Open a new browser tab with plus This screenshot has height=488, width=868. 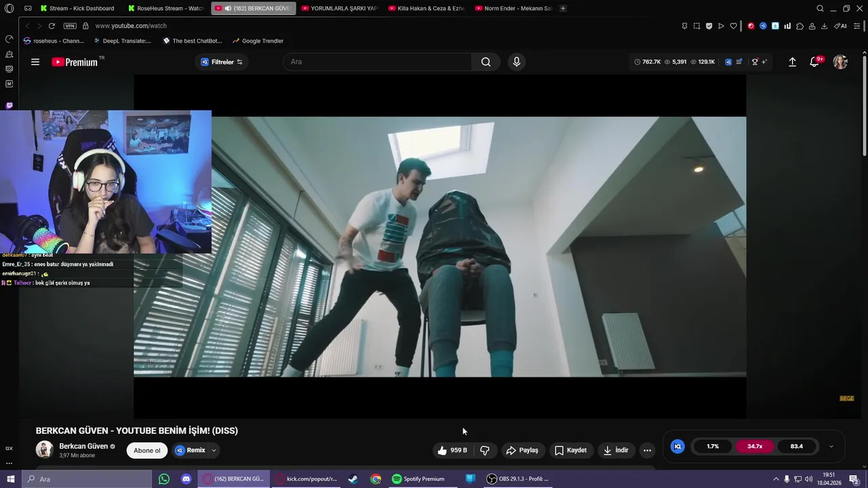[x=563, y=8]
